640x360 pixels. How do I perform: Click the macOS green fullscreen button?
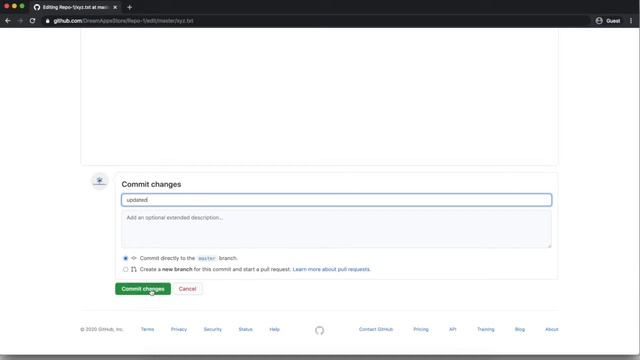[22, 6]
